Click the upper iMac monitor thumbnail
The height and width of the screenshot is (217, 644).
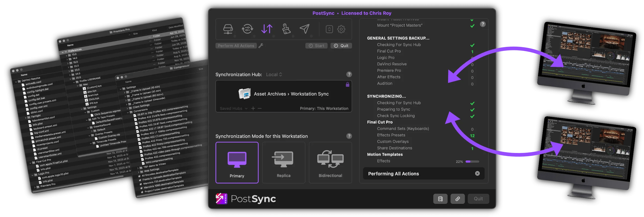[586, 63]
